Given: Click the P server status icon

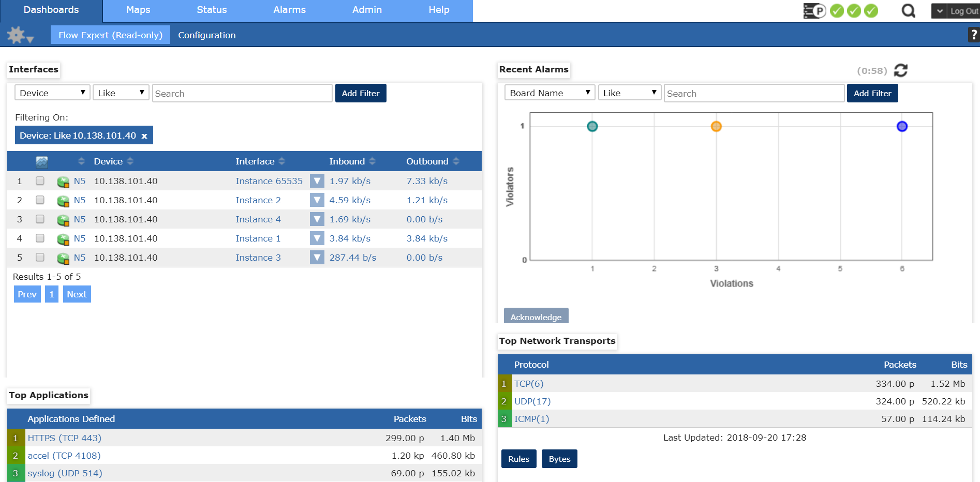Looking at the screenshot, I should click(814, 11).
